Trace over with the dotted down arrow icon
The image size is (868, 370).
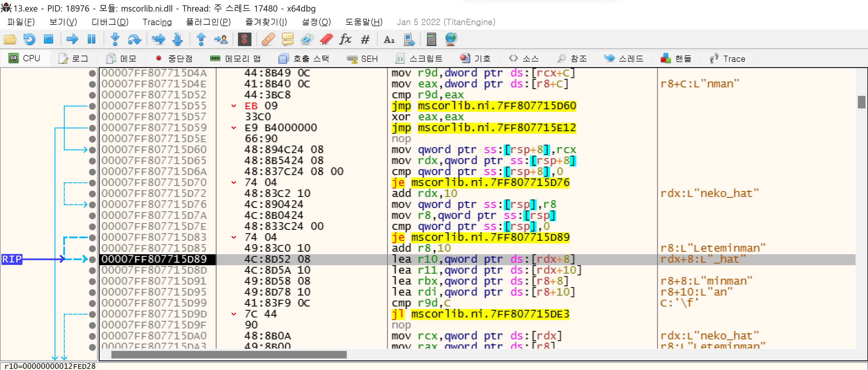click(x=177, y=39)
